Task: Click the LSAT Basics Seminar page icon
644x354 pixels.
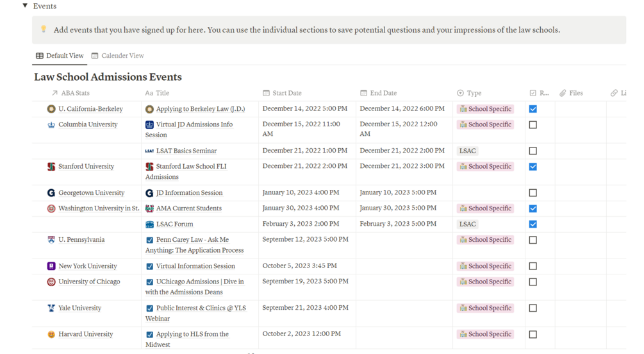Action: coord(149,151)
